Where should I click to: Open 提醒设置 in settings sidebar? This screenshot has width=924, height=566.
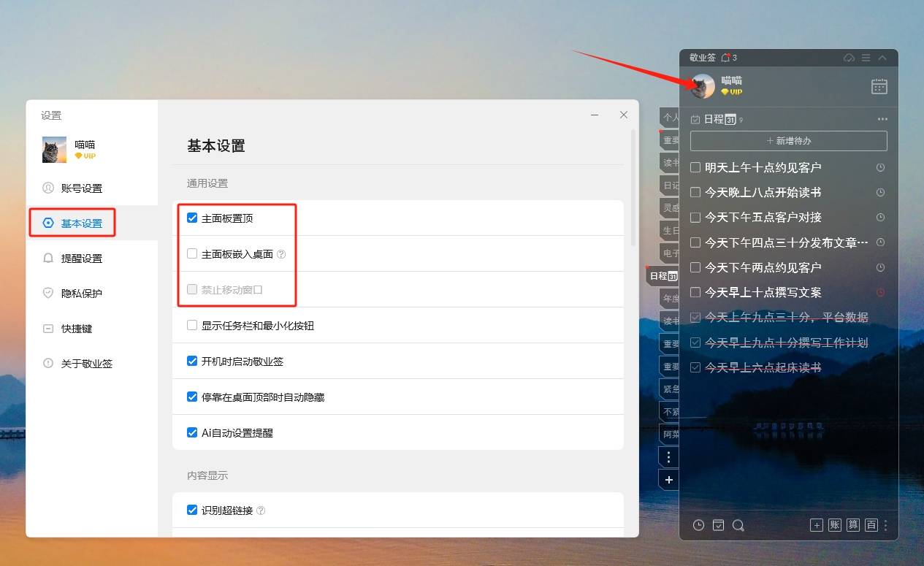pyautogui.click(x=92, y=259)
